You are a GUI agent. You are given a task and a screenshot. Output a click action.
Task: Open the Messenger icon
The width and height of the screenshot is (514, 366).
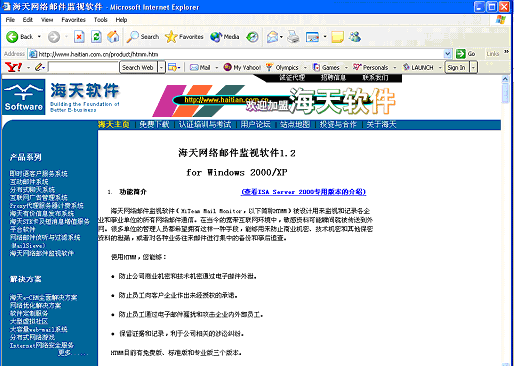click(x=355, y=37)
